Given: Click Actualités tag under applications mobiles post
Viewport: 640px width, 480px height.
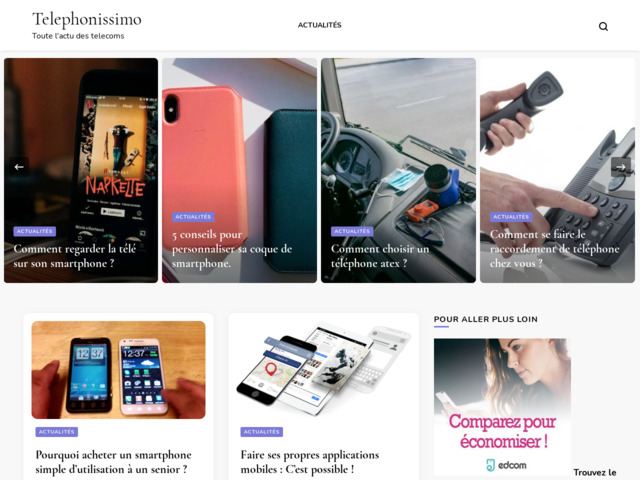Looking at the screenshot, I should tap(262, 432).
